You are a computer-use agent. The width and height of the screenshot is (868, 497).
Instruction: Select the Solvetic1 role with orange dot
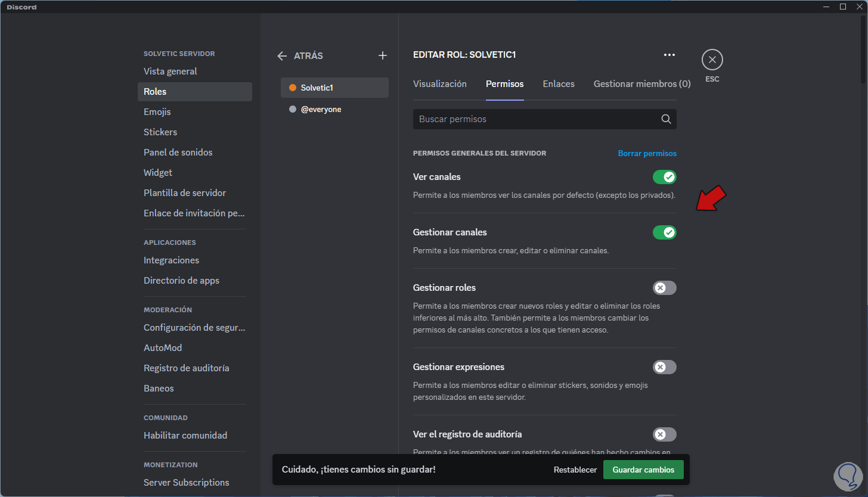(x=334, y=88)
